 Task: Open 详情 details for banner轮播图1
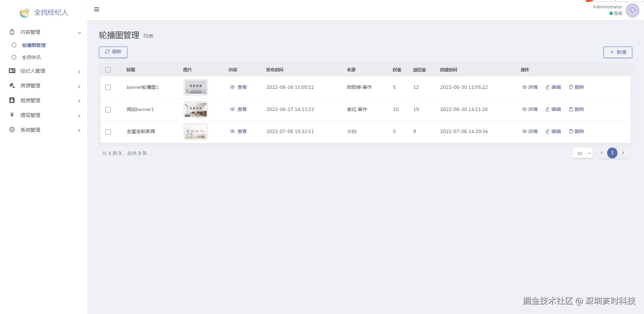[530, 87]
